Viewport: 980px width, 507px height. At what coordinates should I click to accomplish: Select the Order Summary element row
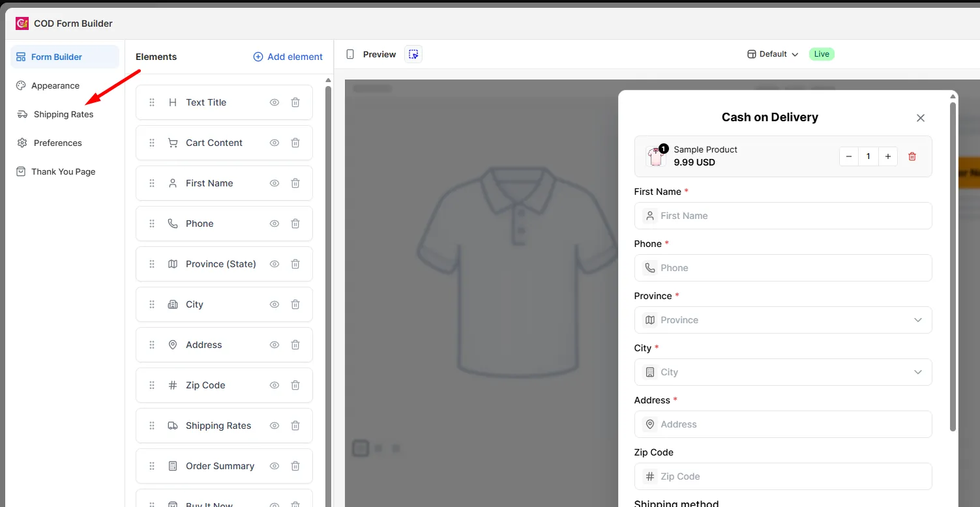[224, 466]
